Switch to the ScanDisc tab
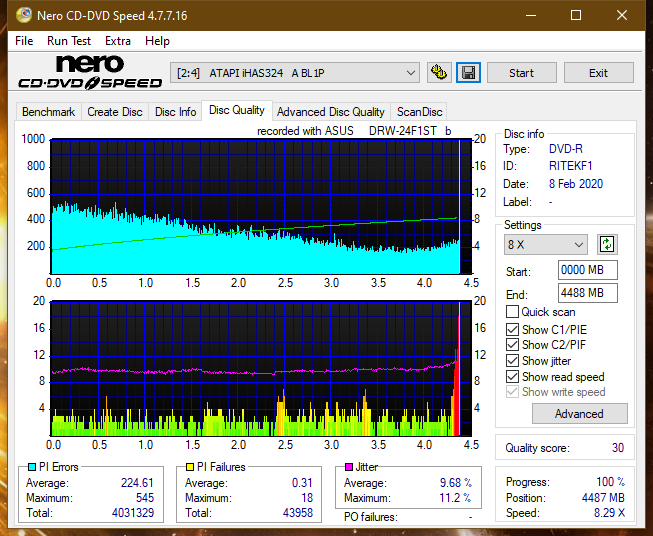This screenshot has height=536, width=653. [x=419, y=112]
